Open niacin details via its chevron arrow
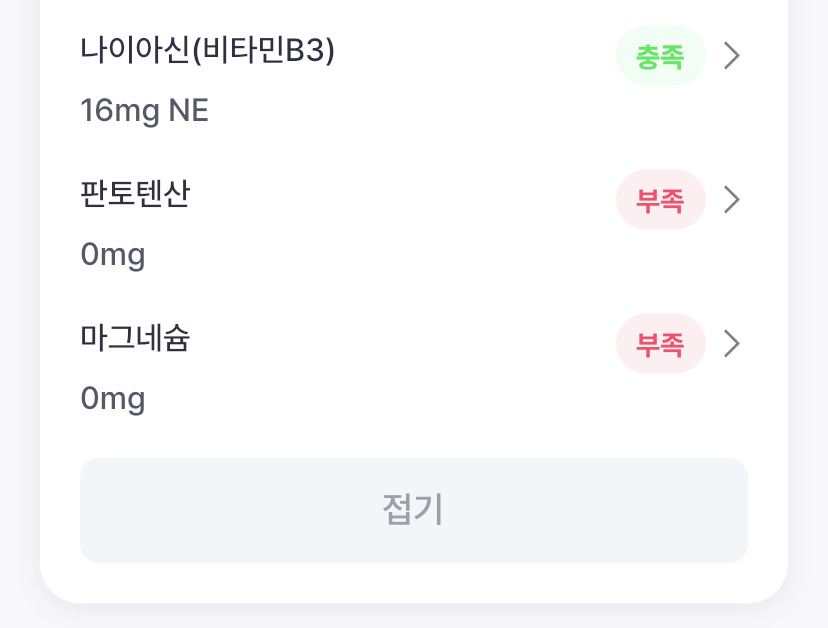The height and width of the screenshot is (628, 828). pyautogui.click(x=731, y=56)
